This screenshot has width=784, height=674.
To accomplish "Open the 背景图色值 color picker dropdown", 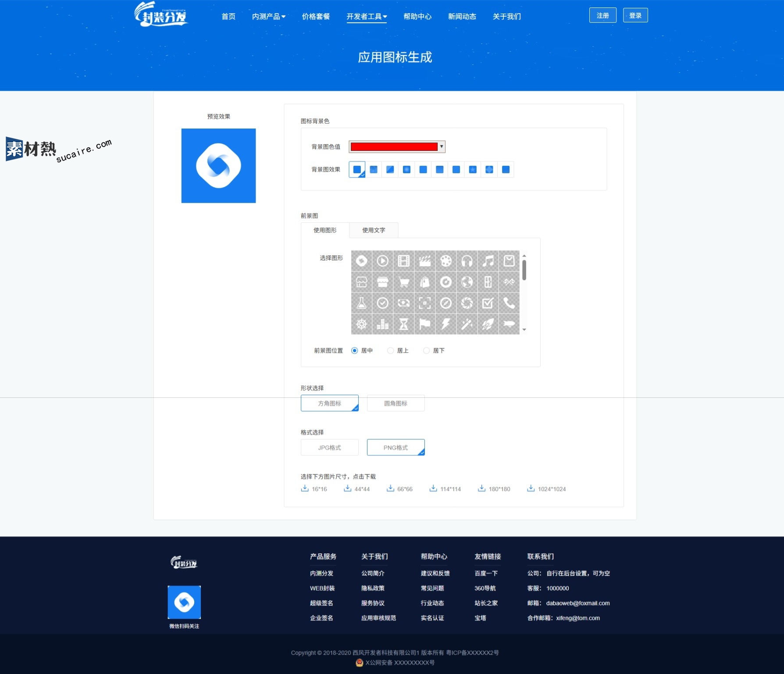I will click(397, 146).
